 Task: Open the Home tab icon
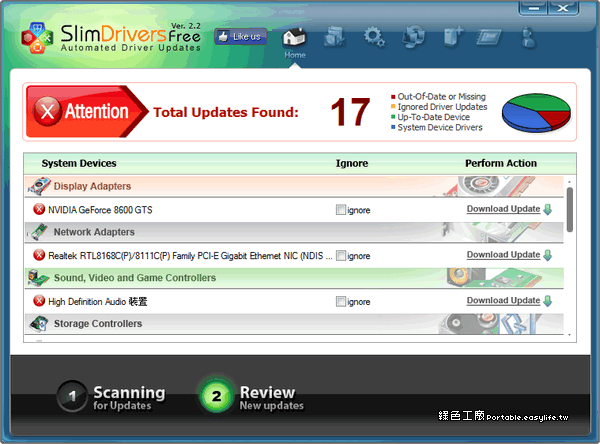294,38
